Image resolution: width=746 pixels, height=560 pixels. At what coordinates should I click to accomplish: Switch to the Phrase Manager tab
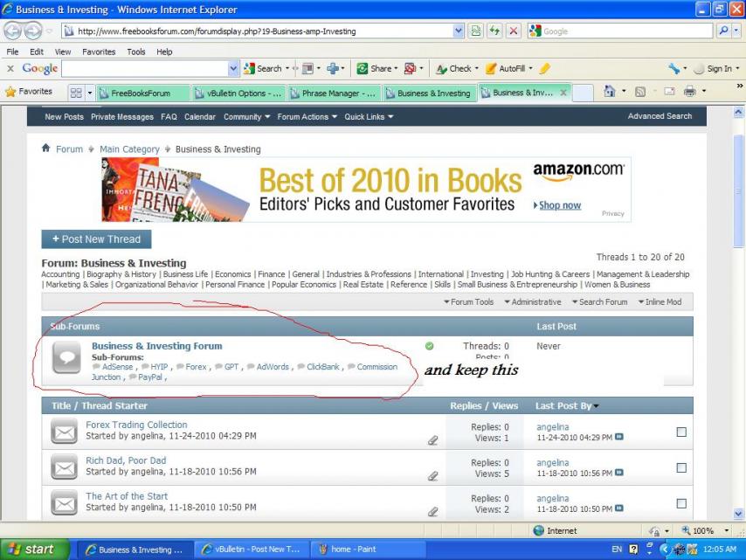tap(335, 93)
